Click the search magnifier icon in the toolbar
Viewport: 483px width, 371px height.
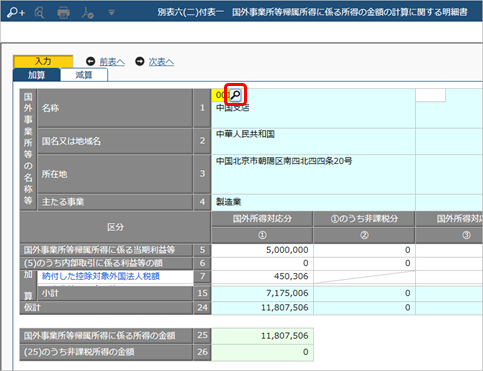click(x=39, y=13)
